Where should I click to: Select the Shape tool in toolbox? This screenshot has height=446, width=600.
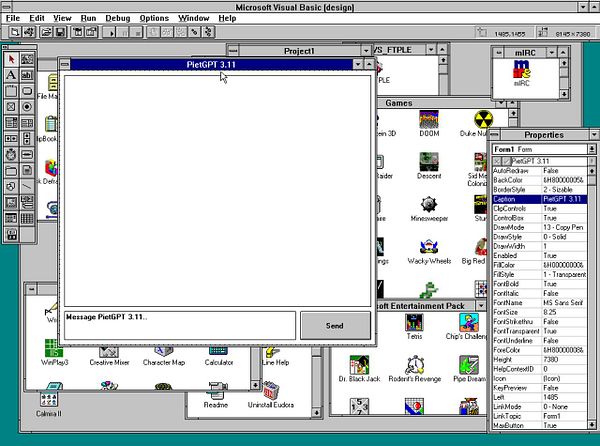point(11,186)
